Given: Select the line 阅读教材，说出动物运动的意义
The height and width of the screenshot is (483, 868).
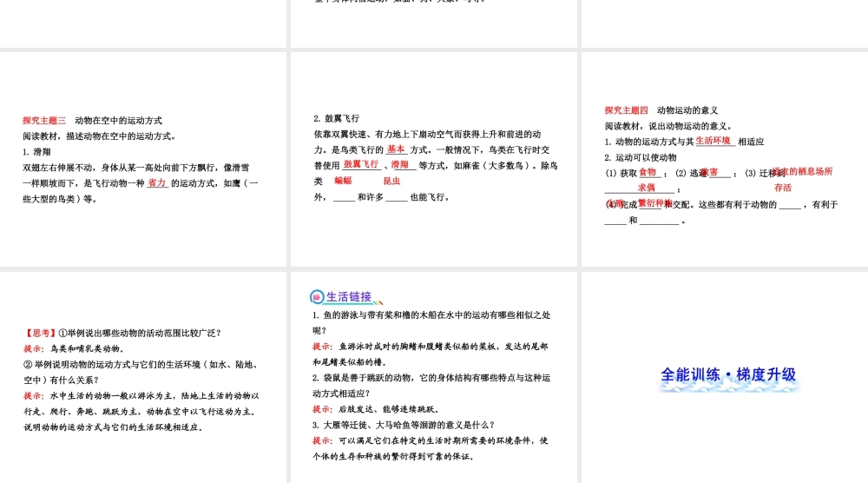Looking at the screenshot, I should 668,126.
